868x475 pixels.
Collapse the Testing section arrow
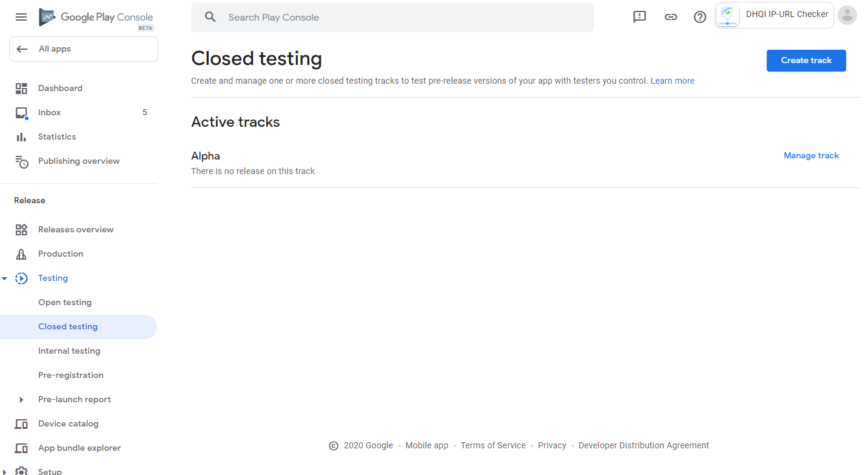click(5, 278)
